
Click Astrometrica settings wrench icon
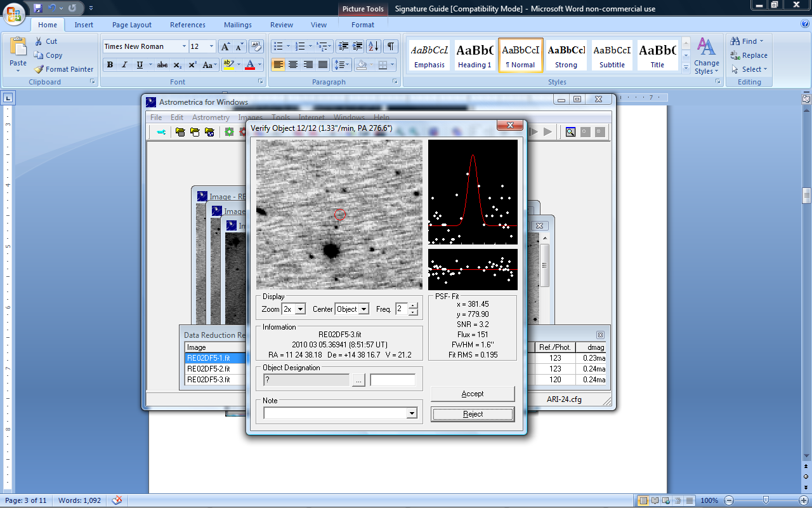point(161,132)
